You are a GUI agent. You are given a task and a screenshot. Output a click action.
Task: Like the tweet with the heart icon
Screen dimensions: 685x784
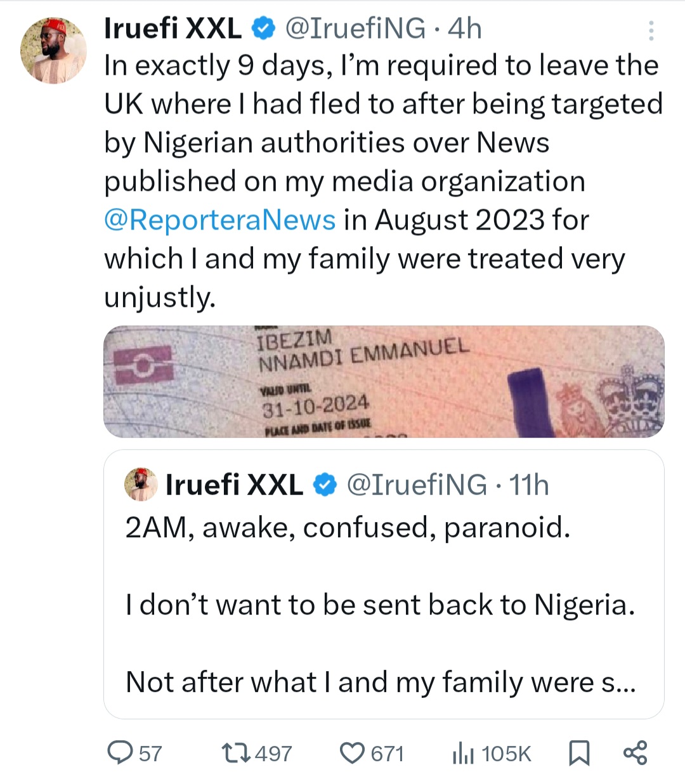[352, 753]
